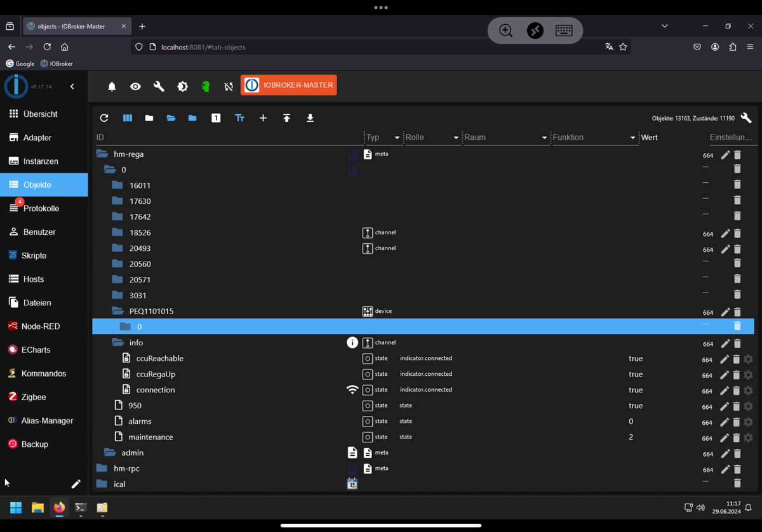Image resolution: width=762 pixels, height=532 pixels.
Task: Collapse all folders with the closed folder icon
Action: click(149, 118)
